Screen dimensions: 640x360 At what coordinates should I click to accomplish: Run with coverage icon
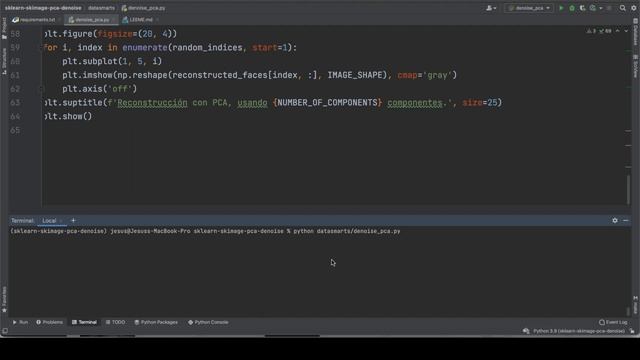pyautogui.click(x=582, y=8)
